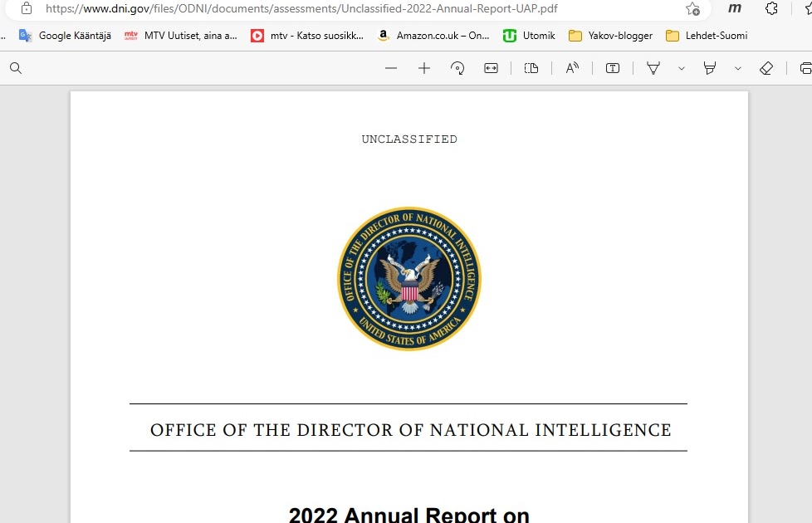Click the print icon on PDF toolbar

[x=806, y=68]
